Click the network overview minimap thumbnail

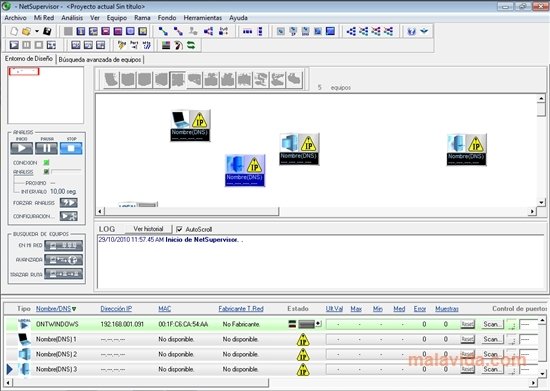point(46,95)
